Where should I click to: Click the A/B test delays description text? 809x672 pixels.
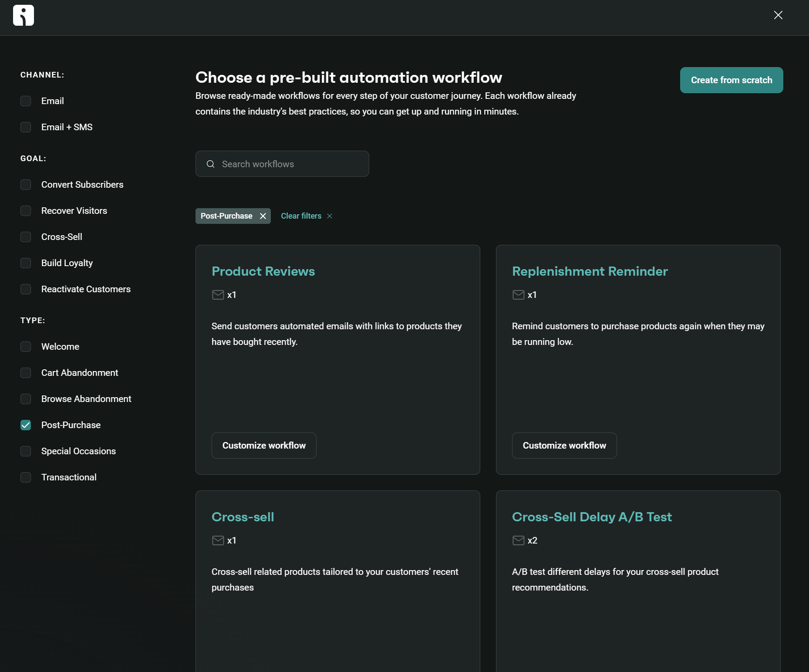point(615,580)
